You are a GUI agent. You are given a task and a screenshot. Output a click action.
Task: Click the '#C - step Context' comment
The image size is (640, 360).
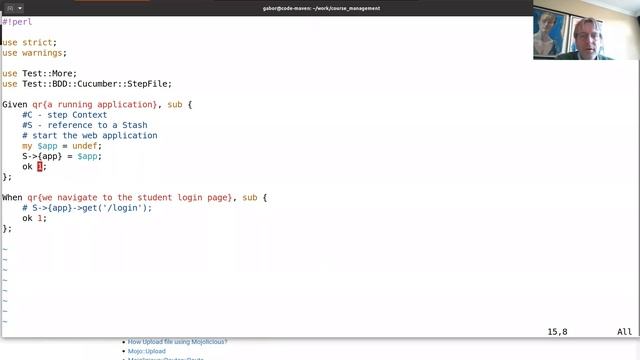(64, 115)
